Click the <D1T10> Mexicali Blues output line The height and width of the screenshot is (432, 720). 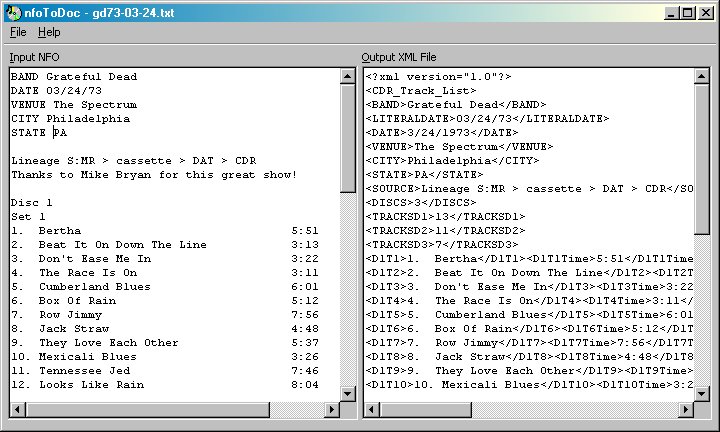point(529,385)
